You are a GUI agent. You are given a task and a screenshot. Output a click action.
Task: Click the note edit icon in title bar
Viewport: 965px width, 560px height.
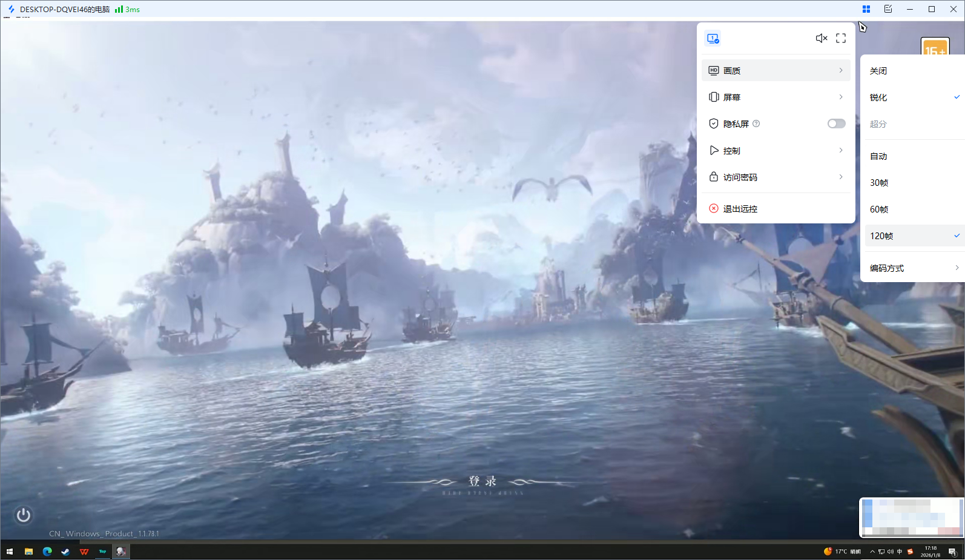tap(888, 9)
